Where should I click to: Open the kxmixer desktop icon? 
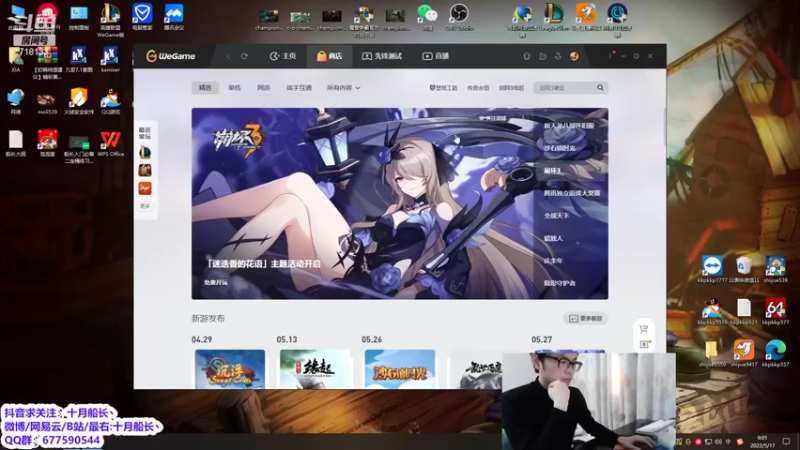coord(110,59)
